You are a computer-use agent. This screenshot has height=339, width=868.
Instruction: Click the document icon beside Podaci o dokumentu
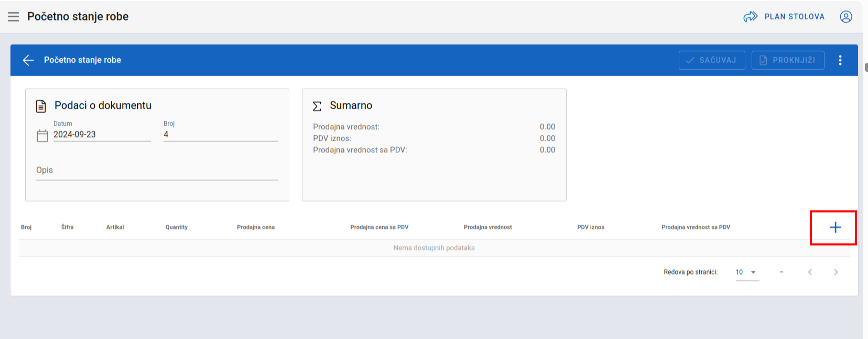pyautogui.click(x=41, y=106)
